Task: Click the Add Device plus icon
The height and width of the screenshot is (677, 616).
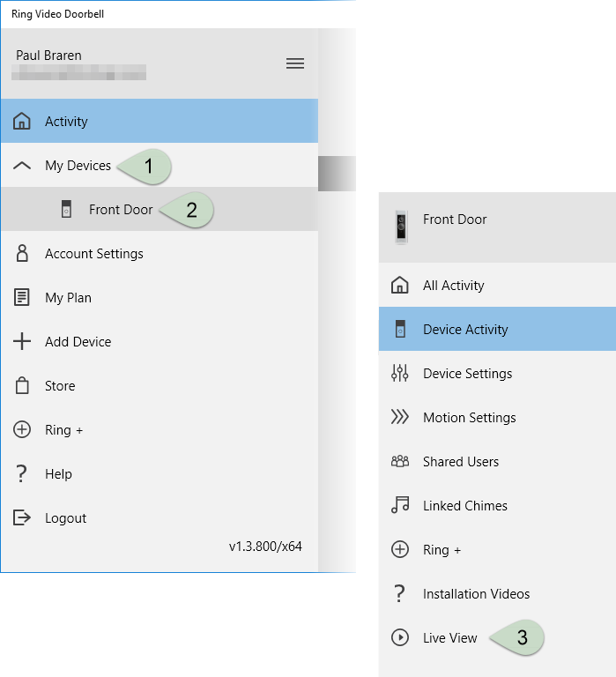Action: pos(21,341)
